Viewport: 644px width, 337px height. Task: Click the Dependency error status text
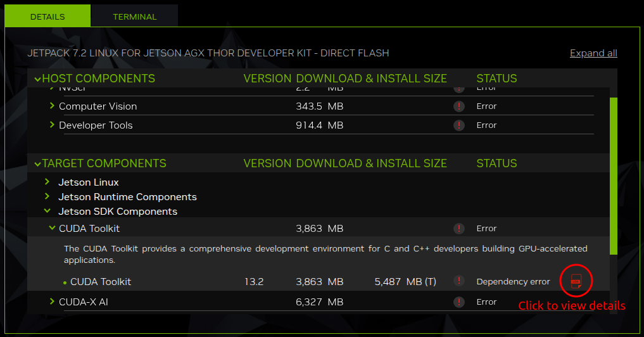click(513, 281)
